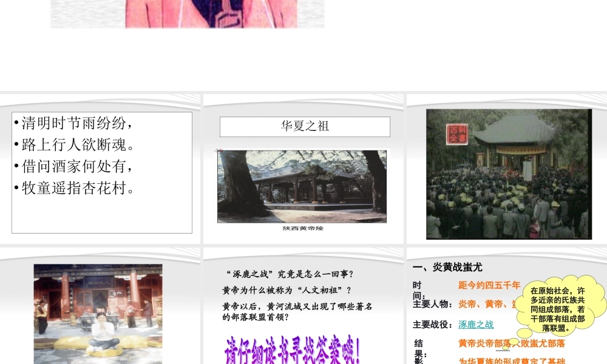Open the photo of the person praying
Image resolution: width=607 pixels, height=364 pixels.
click(98, 314)
